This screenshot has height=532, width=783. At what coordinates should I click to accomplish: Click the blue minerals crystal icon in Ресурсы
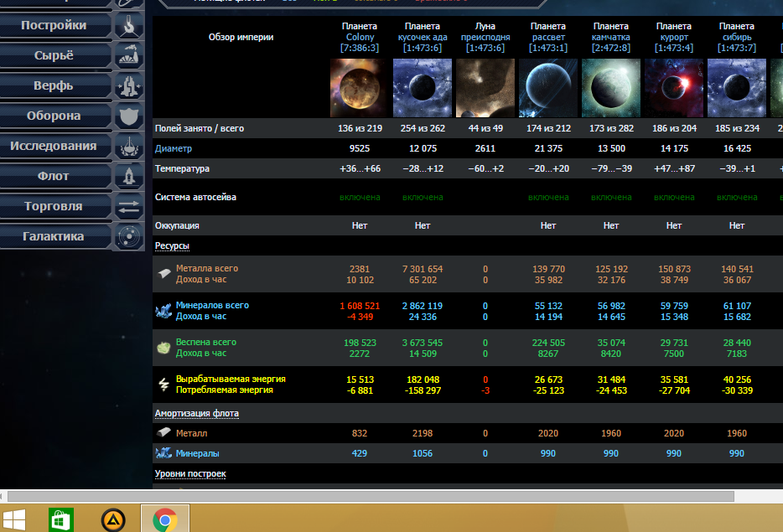coord(163,312)
